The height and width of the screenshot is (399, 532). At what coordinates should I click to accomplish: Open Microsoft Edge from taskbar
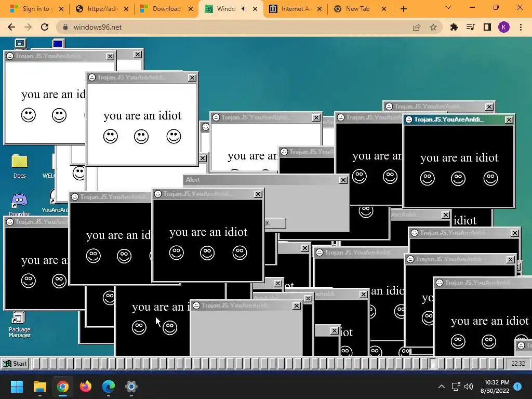[108, 387]
